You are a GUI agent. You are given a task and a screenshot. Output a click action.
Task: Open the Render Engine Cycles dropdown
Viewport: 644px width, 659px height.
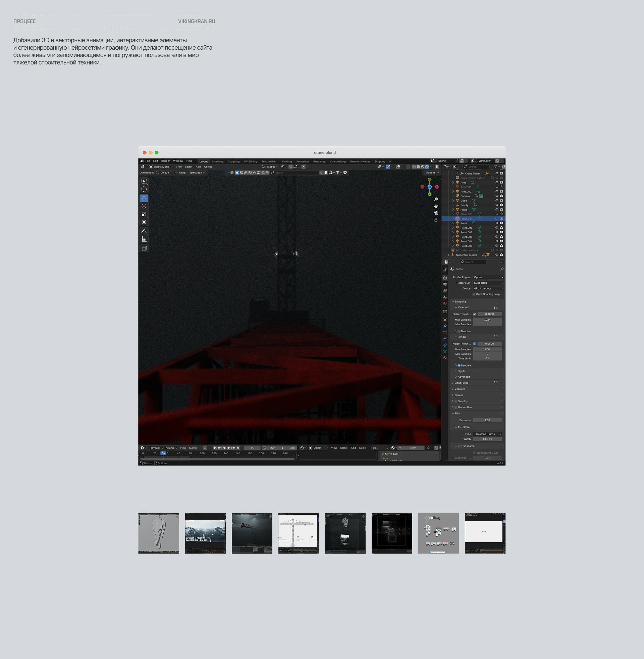coord(488,277)
